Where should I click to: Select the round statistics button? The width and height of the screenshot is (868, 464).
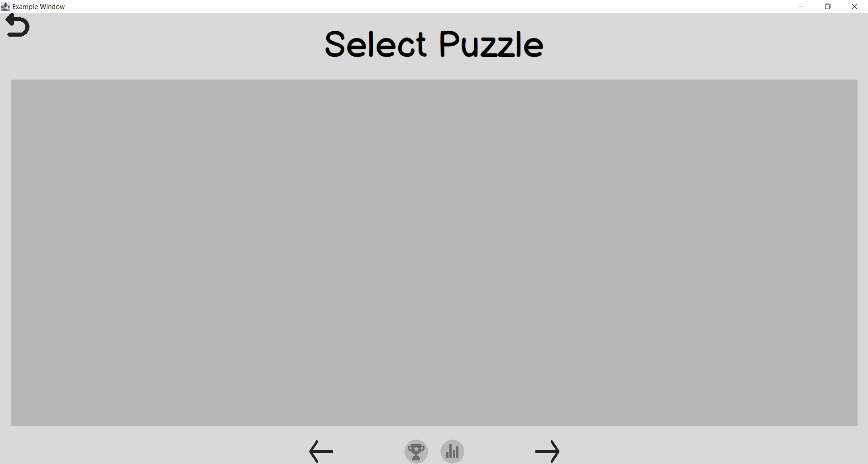[452, 451]
